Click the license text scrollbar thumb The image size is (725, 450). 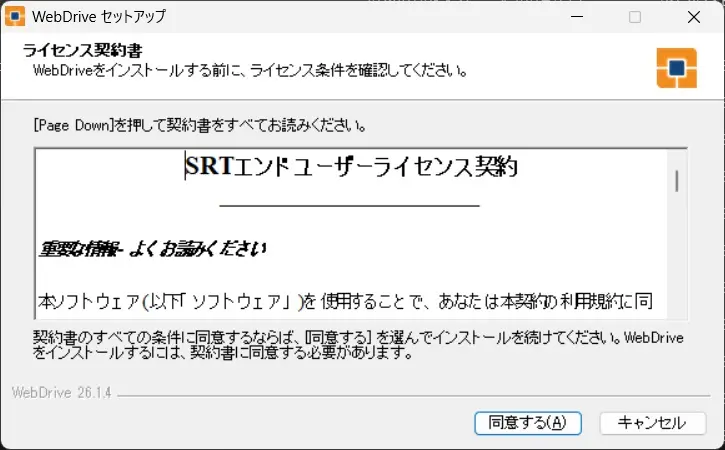click(x=677, y=181)
